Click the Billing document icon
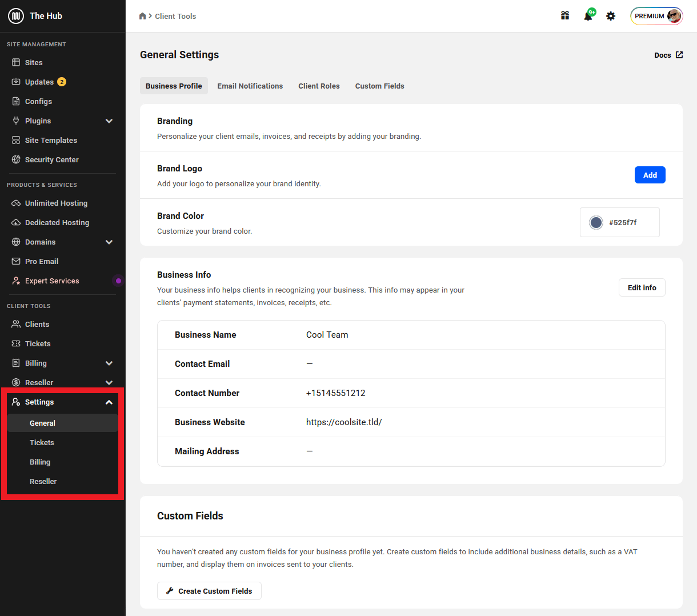697x616 pixels. click(16, 363)
